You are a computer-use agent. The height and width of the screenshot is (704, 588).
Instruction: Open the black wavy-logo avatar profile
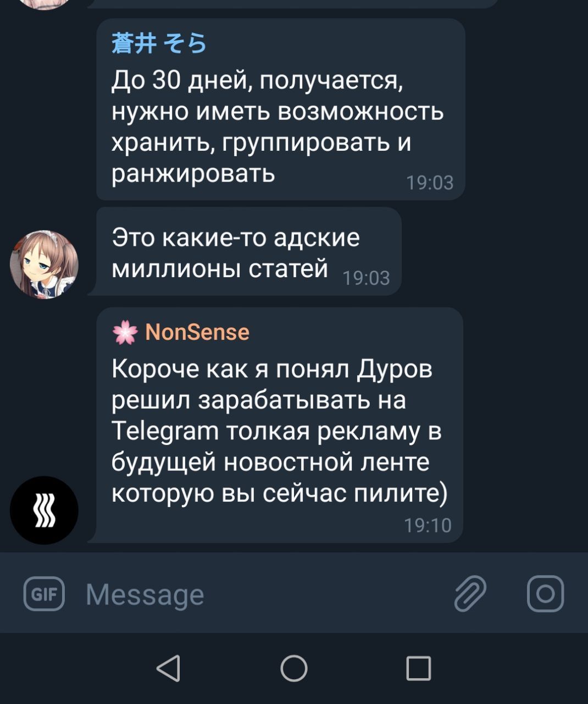(x=44, y=510)
